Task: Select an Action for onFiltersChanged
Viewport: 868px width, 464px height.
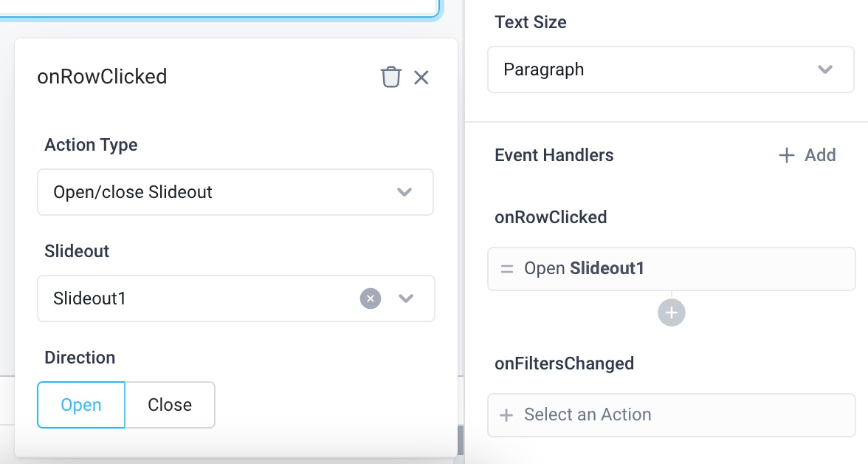Action: 670,414
